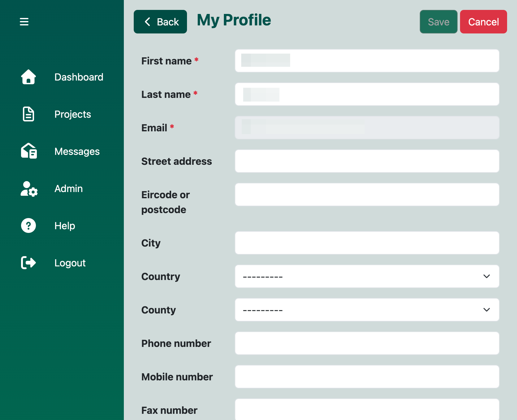Image resolution: width=517 pixels, height=420 pixels.
Task: Click the 'First name' label
Action: coord(167,61)
